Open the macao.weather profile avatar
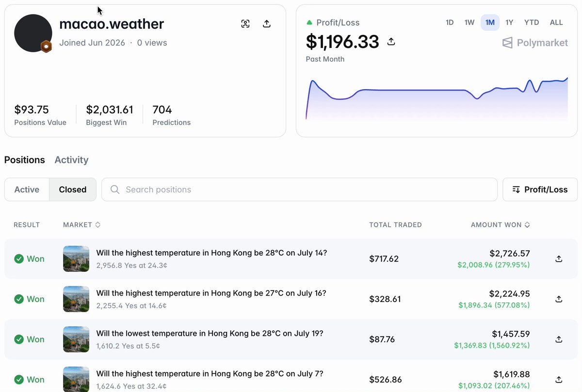The width and height of the screenshot is (582, 392). click(33, 33)
